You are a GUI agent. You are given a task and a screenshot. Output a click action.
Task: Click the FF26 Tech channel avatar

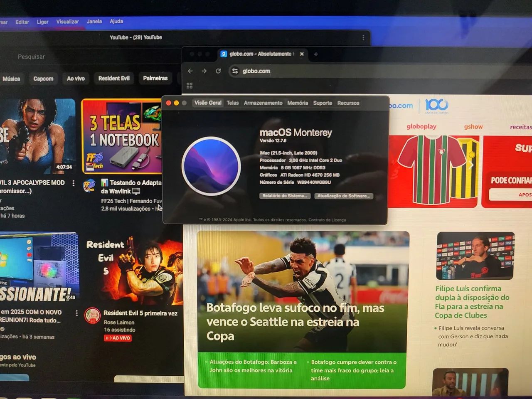89,186
